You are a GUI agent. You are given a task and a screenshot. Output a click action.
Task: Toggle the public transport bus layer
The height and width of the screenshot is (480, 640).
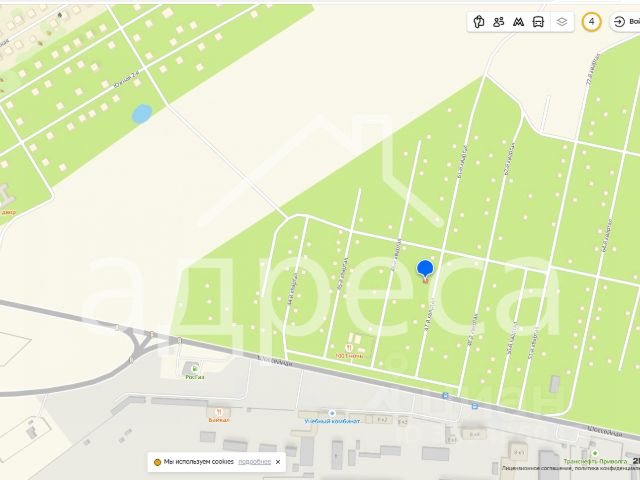tap(538, 22)
